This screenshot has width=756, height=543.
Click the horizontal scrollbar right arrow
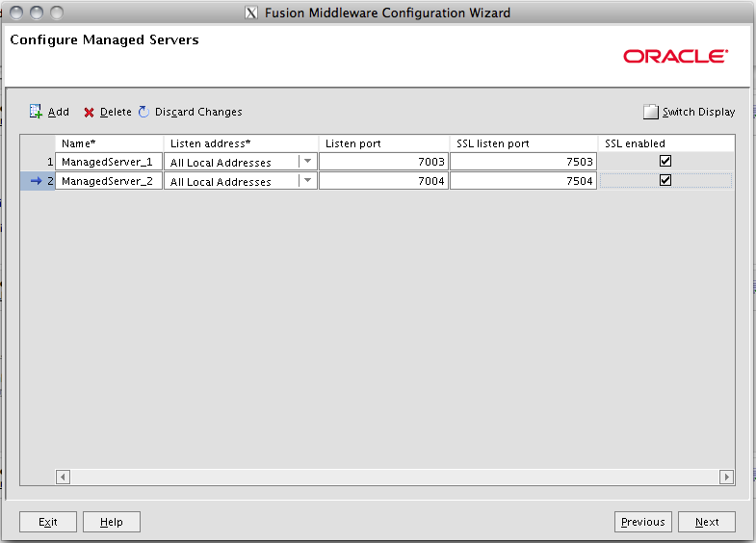726,477
